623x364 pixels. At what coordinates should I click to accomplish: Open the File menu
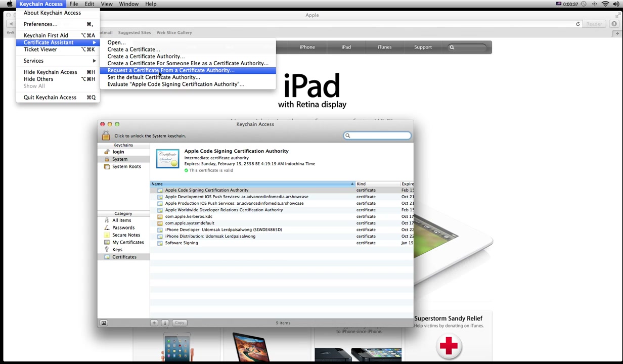tap(74, 4)
